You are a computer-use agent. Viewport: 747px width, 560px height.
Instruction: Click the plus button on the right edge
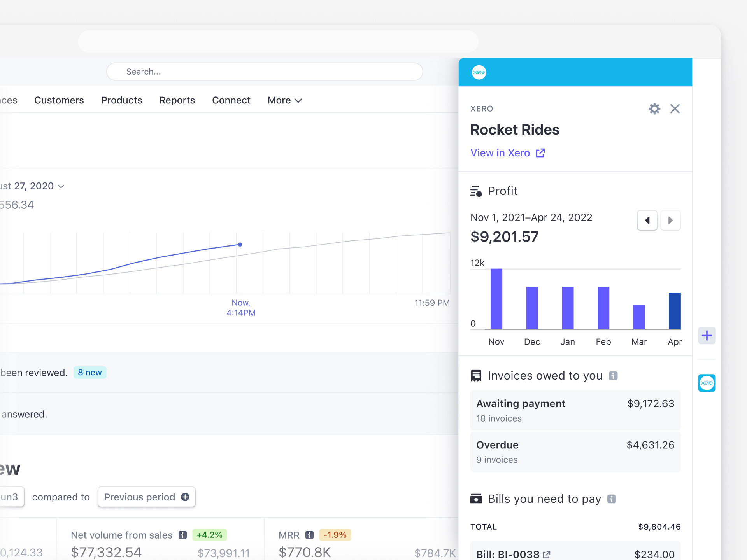[x=707, y=335]
